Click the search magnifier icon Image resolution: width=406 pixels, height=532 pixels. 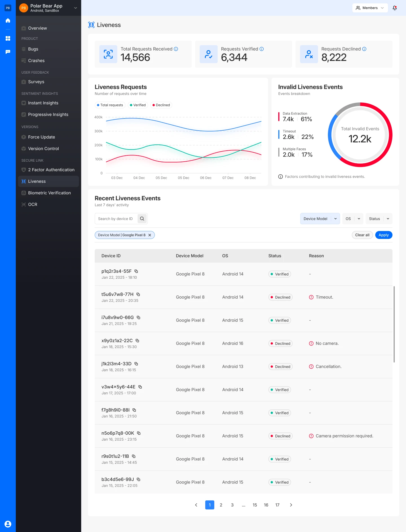pos(142,219)
